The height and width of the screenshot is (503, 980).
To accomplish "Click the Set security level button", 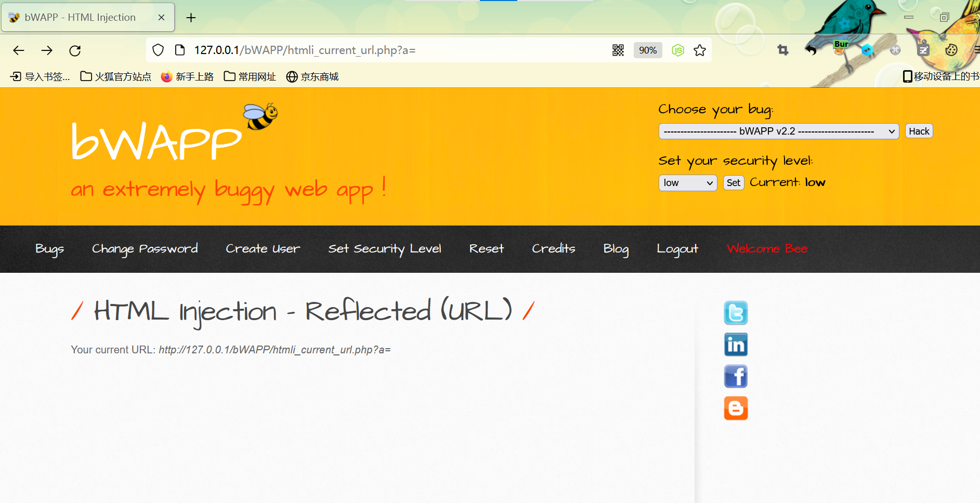I will tap(734, 182).
